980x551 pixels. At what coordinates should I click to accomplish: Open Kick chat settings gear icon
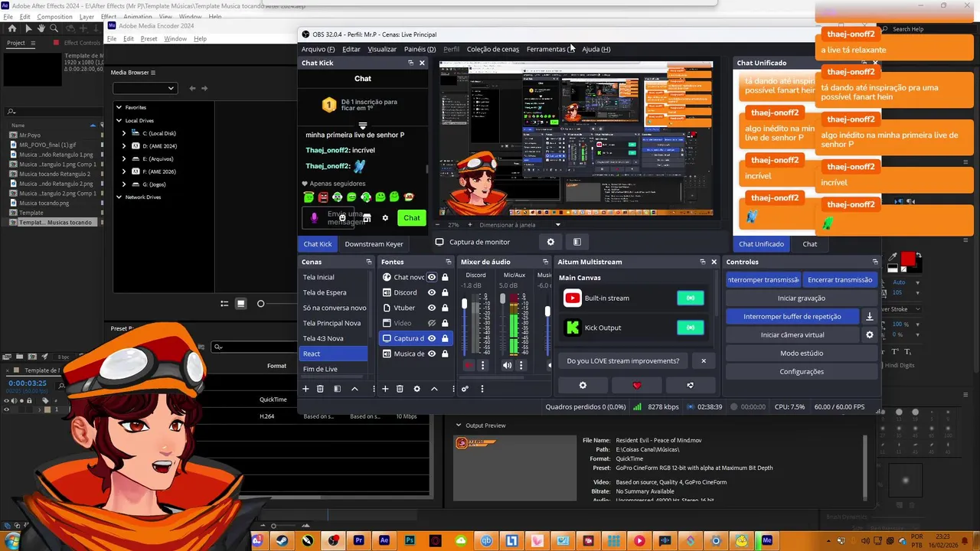click(x=385, y=218)
